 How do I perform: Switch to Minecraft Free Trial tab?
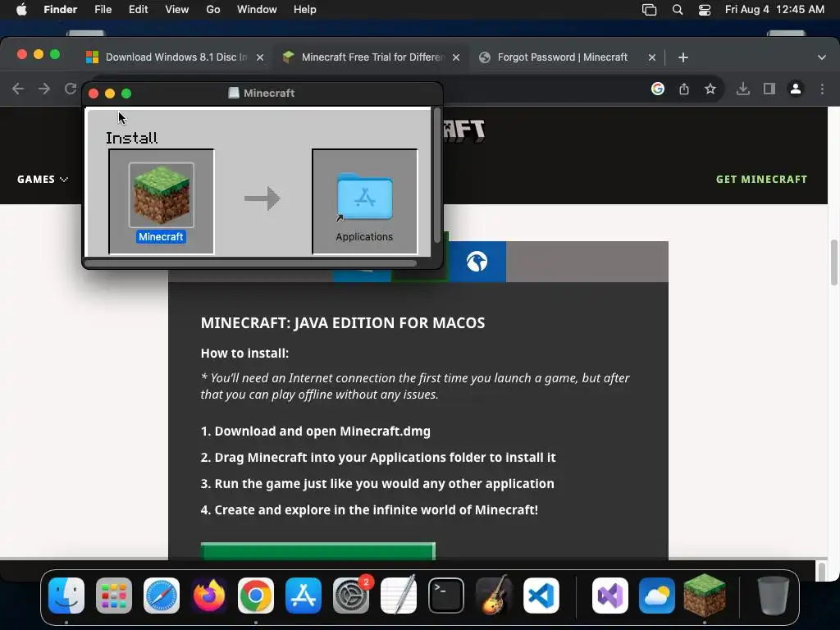tap(371, 57)
